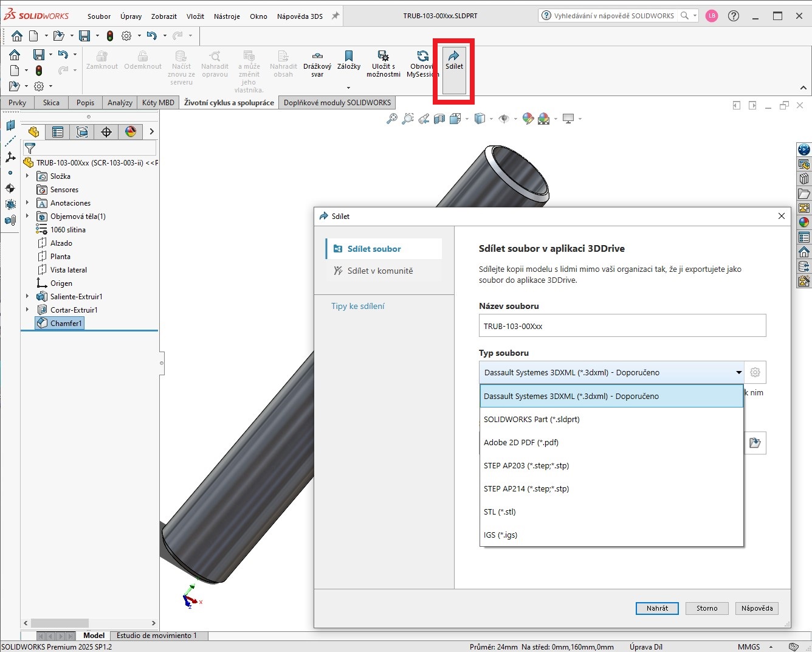Expand Saliente-Extruir1 feature node

[x=27, y=296]
